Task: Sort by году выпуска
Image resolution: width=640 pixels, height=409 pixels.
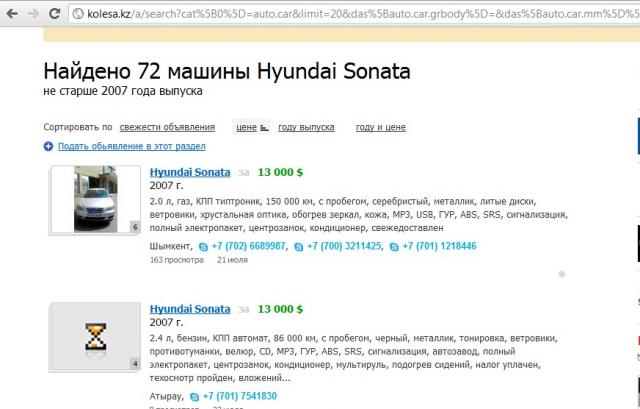Action: [x=306, y=127]
